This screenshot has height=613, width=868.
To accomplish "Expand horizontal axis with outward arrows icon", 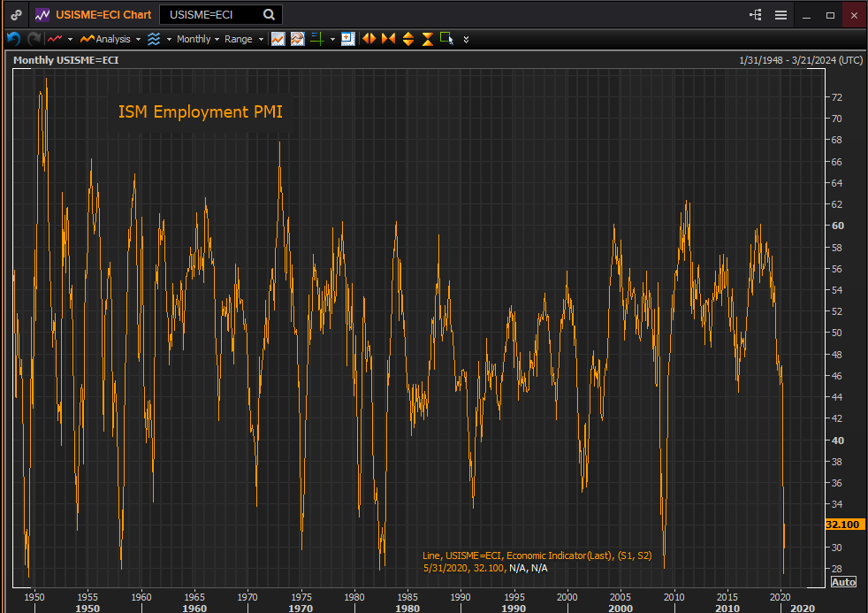I will coord(369,39).
